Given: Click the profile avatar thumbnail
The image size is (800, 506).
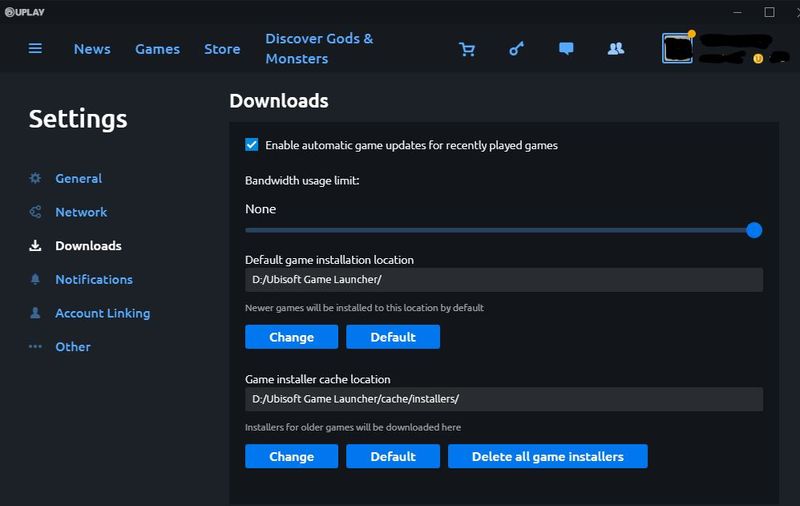Looking at the screenshot, I should click(678, 48).
